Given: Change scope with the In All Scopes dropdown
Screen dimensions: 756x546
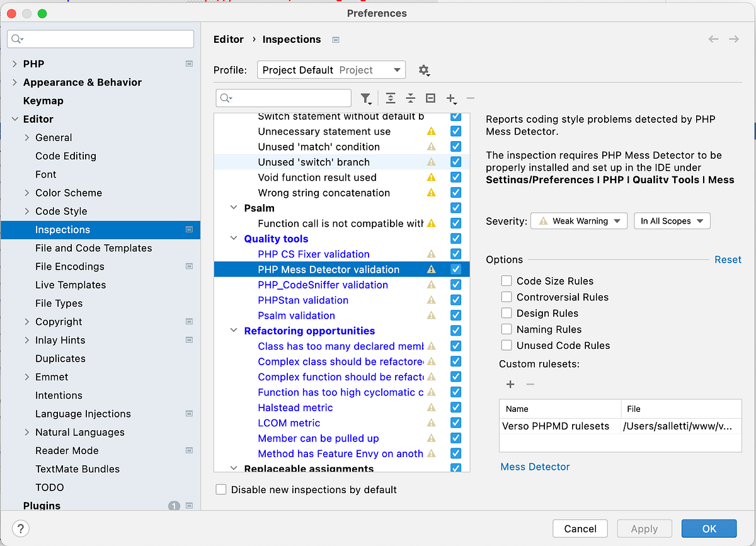Looking at the screenshot, I should click(x=672, y=220).
